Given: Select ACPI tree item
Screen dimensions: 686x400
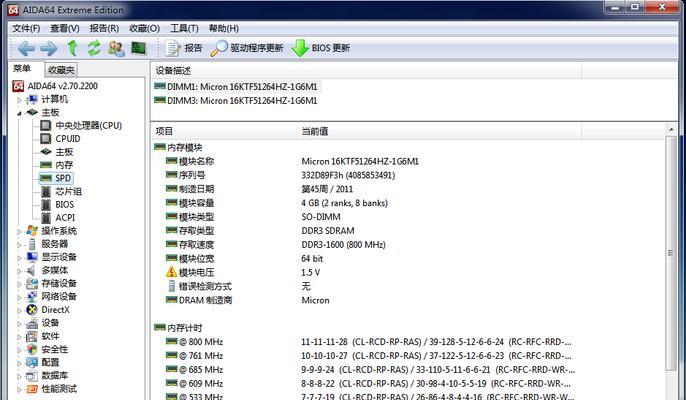Looking at the screenshot, I should tap(65, 218).
